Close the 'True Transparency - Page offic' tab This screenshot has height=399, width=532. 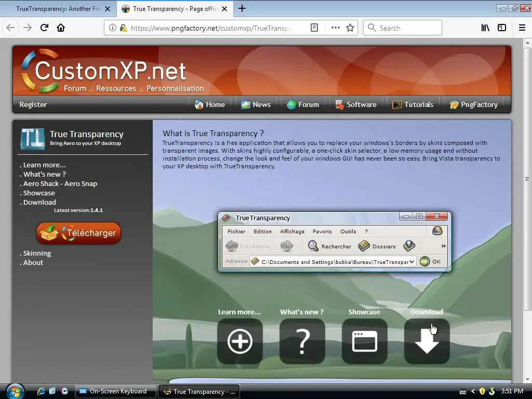pyautogui.click(x=224, y=9)
